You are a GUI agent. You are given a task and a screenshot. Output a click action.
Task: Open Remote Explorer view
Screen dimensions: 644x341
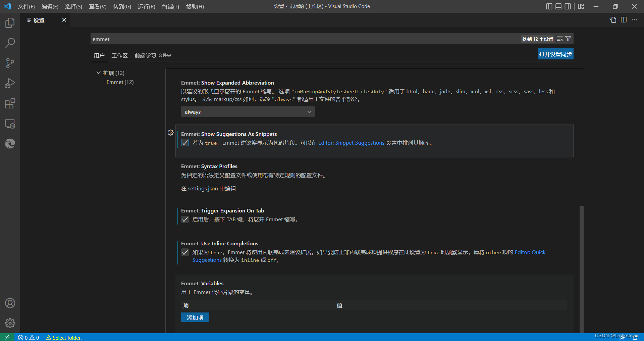tap(10, 124)
